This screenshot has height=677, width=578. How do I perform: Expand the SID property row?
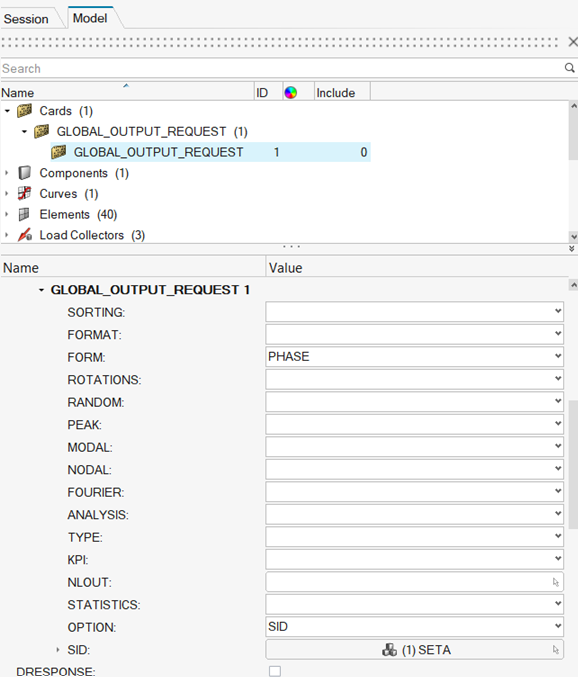[x=58, y=649]
